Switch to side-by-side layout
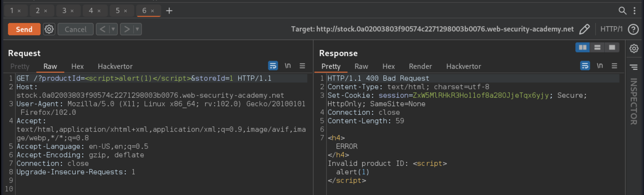 (582, 47)
